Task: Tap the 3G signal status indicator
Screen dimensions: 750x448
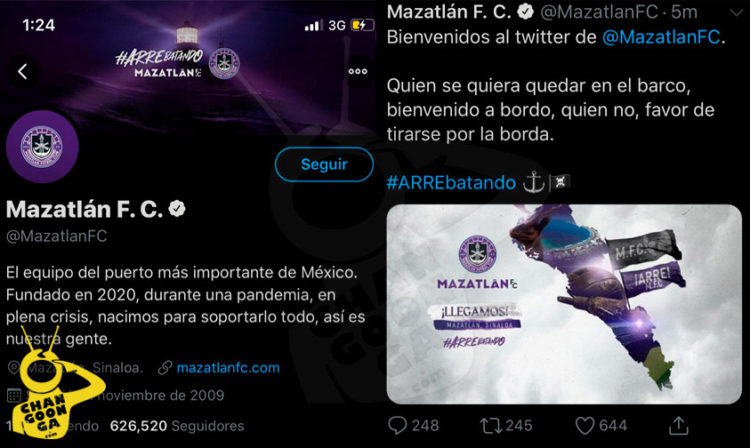Action: point(337,25)
